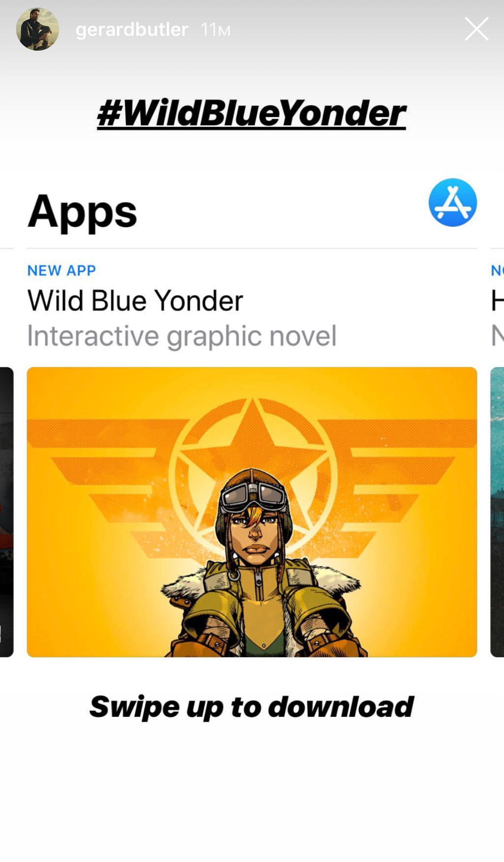Close the story with the X icon
The image size is (504, 862).
click(x=476, y=29)
